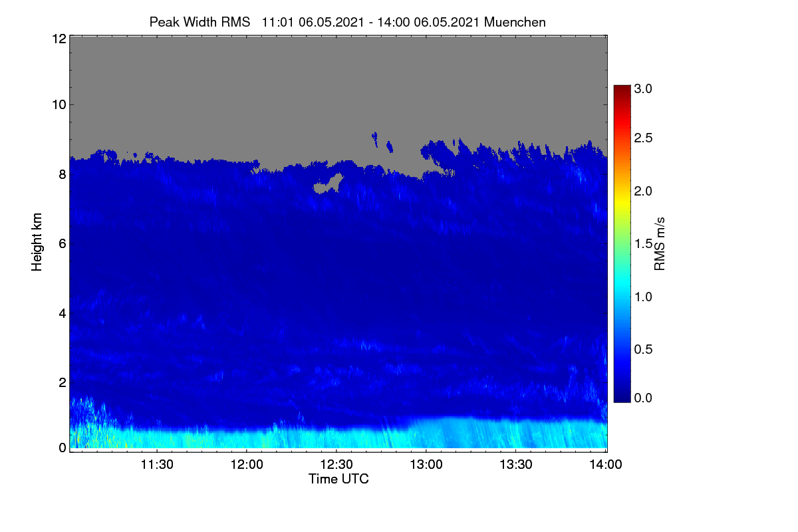This screenshot has height=532, width=798.
Task: Click the plot title 'Peak Width RMS'
Action: [x=199, y=22]
